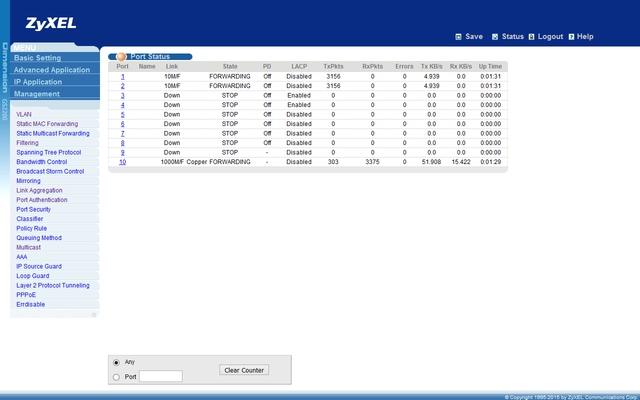Click the TxPkts column header
The width and height of the screenshot is (640, 400).
(x=333, y=67)
